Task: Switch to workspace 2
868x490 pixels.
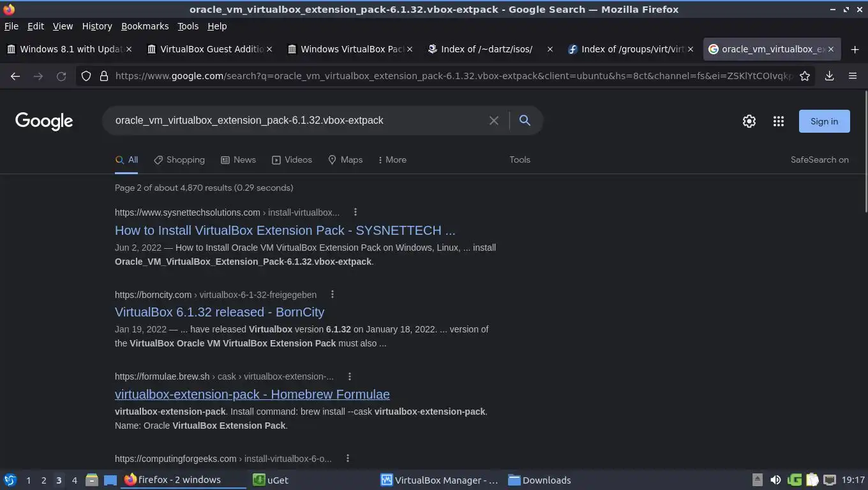Action: click(x=43, y=480)
